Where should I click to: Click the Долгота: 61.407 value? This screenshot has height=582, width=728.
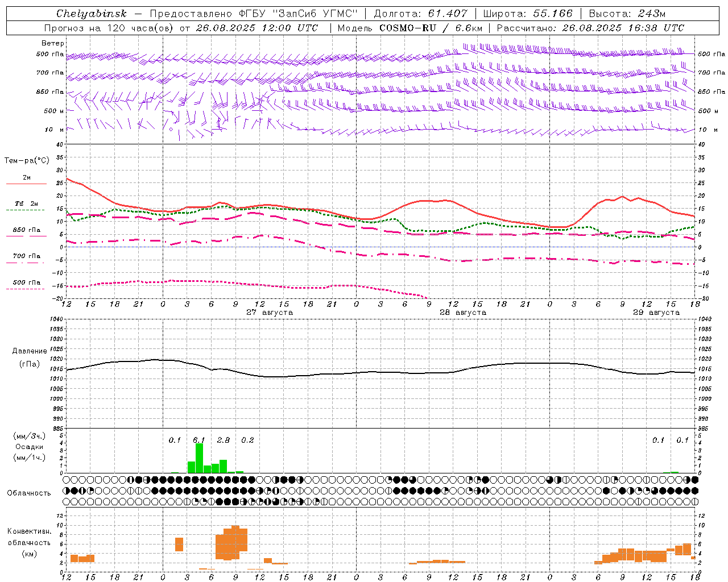[420, 14]
